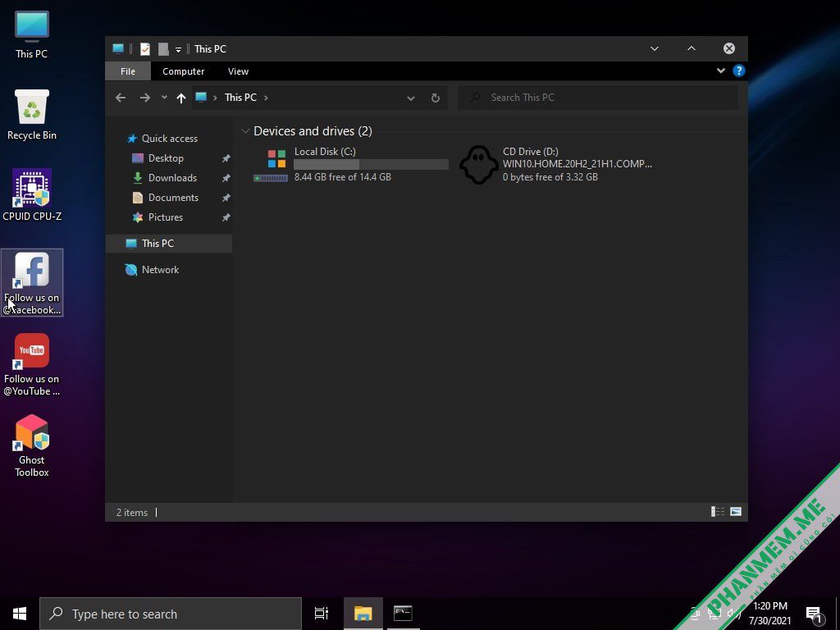Switch to Large icons view in status bar
Image resolution: width=840 pixels, height=630 pixels.
coord(736,512)
